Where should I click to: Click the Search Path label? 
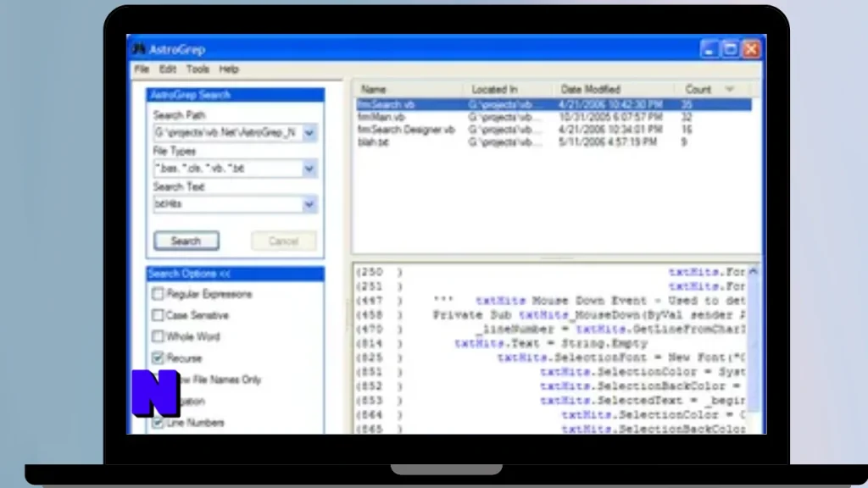coord(180,115)
